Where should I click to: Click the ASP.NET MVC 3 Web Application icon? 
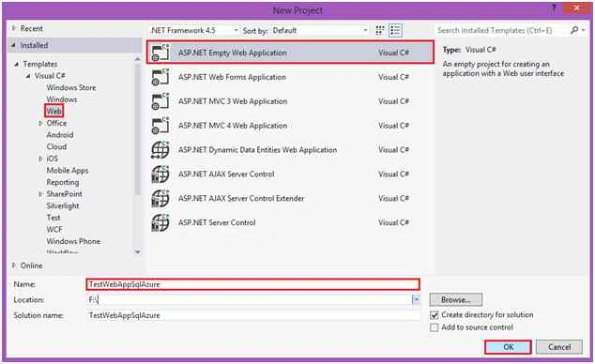point(160,101)
